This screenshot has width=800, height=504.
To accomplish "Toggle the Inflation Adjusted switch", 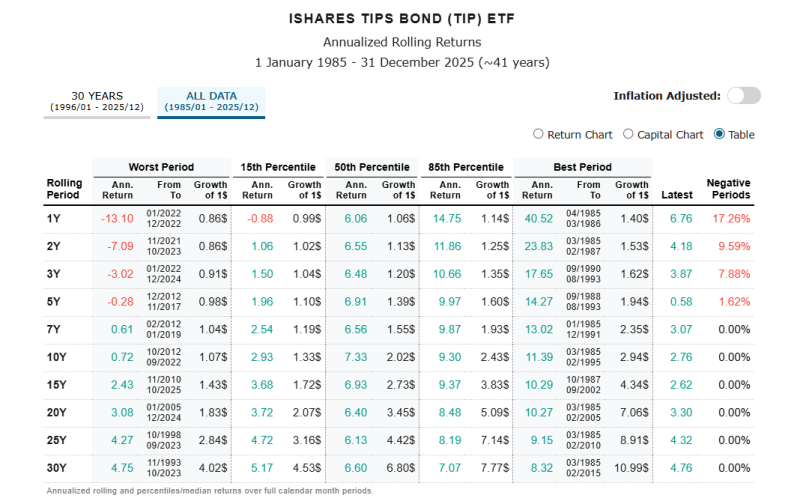I will [x=744, y=96].
